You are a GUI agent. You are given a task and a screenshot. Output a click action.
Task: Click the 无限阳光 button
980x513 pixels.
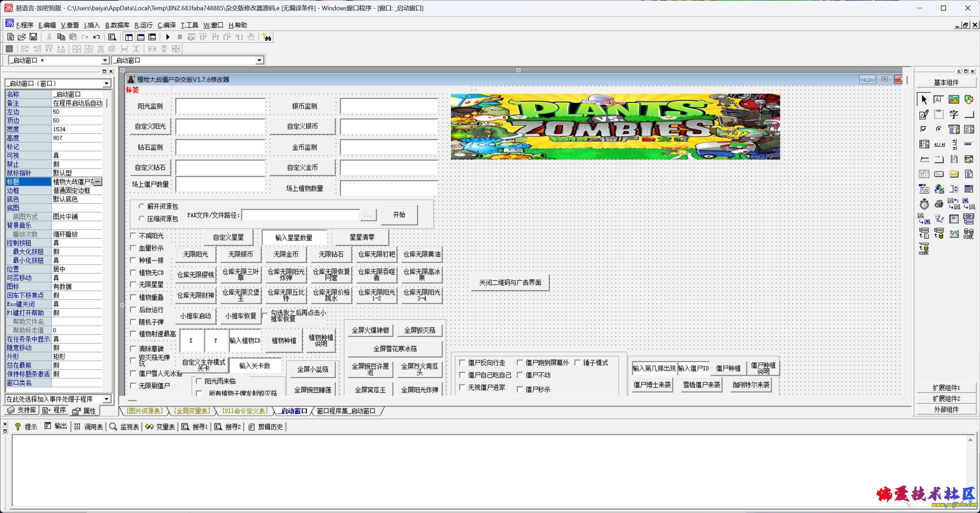(x=195, y=254)
